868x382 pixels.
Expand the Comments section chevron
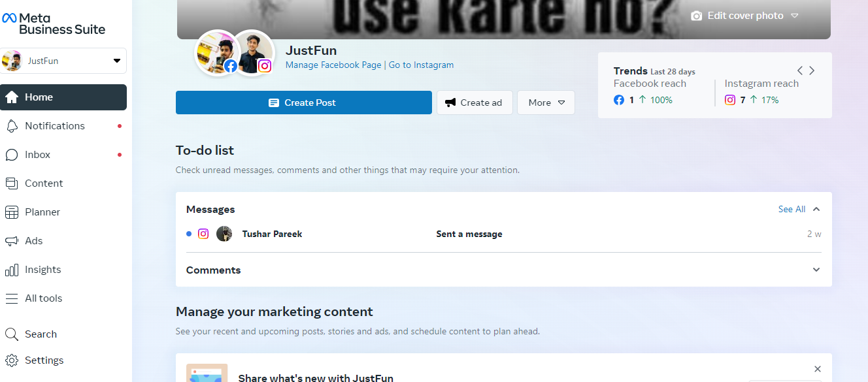(x=816, y=270)
